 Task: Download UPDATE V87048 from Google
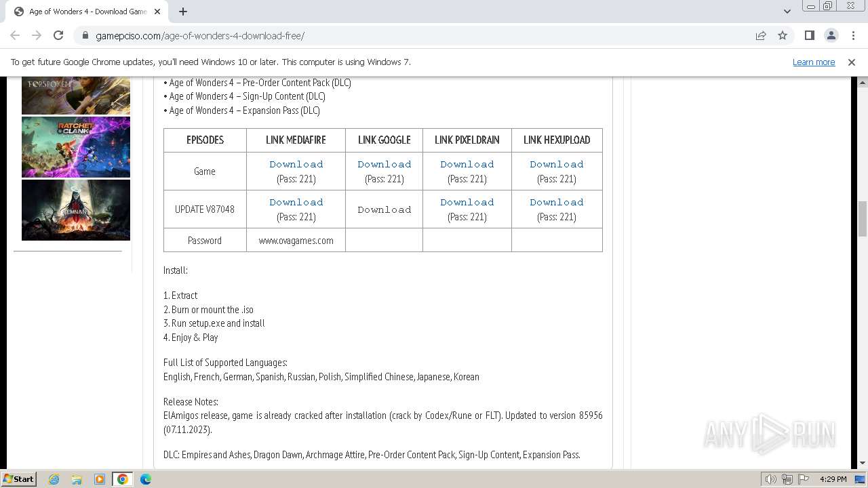[384, 209]
